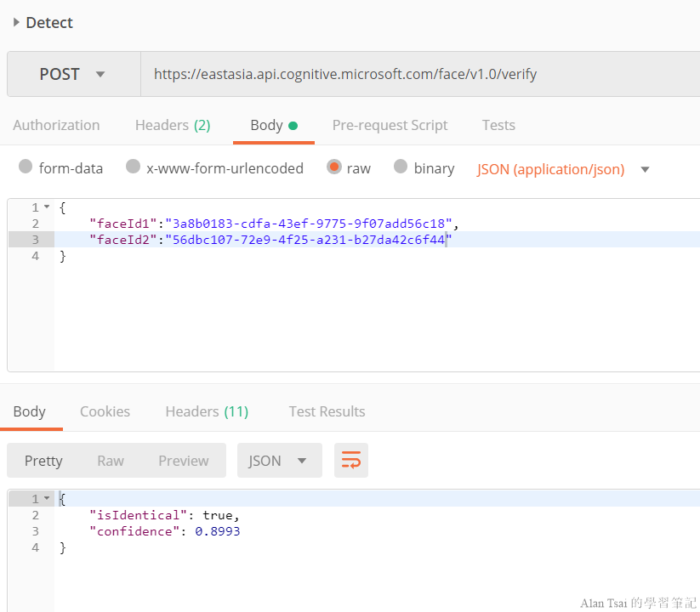This screenshot has width=700, height=612.
Task: Open the Pre-request Script tab
Action: click(390, 125)
